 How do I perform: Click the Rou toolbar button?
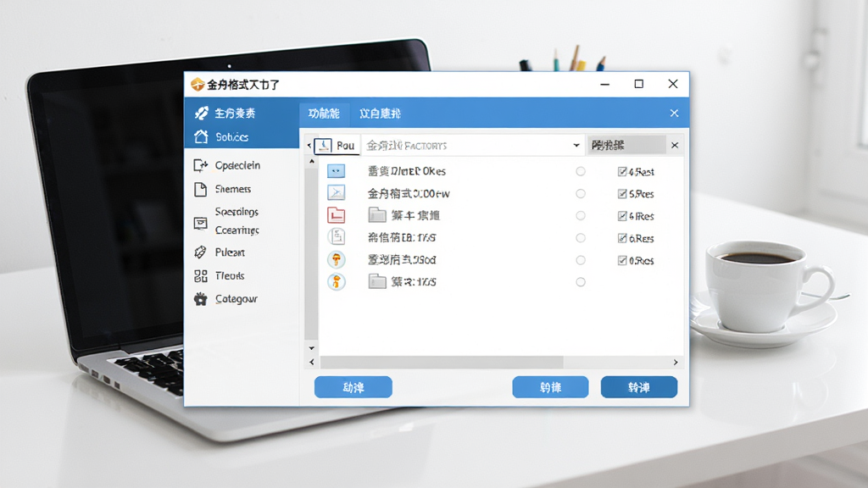pyautogui.click(x=337, y=146)
